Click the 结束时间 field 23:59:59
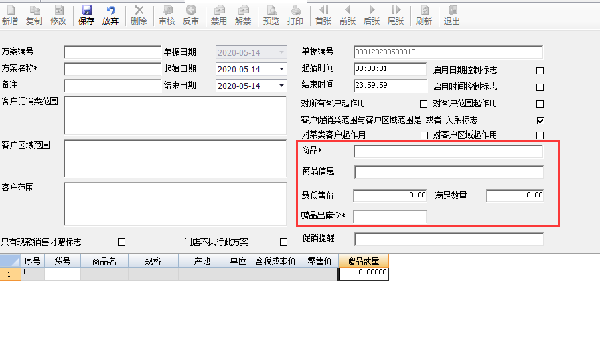 [x=390, y=86]
